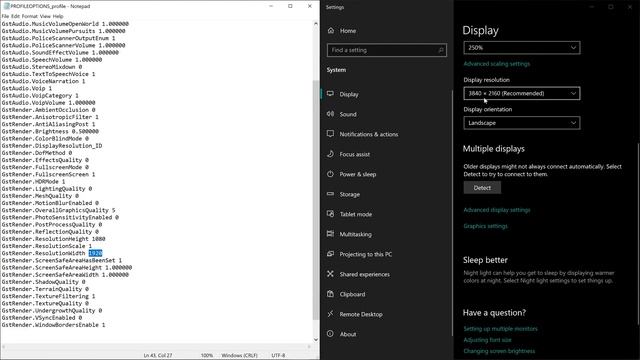Click the GstRender.ResolutionHeight 1080 line
The height and width of the screenshot is (360, 640).
(53, 239)
